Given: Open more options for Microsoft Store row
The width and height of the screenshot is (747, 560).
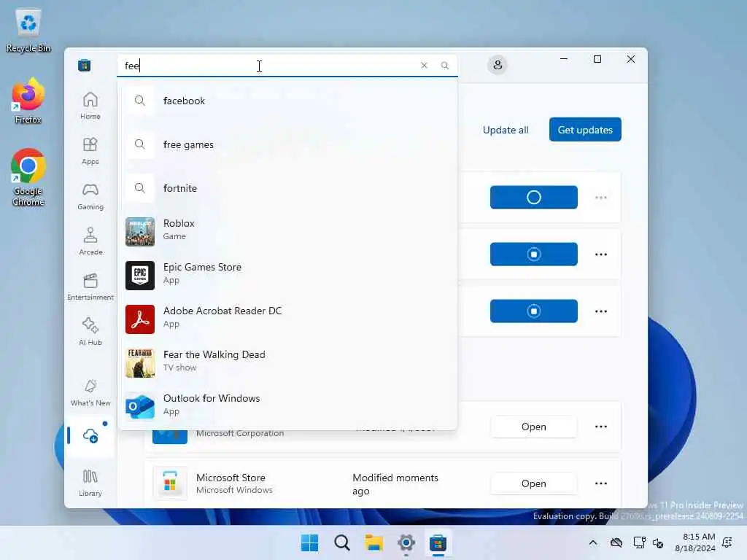Looking at the screenshot, I should [x=601, y=484].
